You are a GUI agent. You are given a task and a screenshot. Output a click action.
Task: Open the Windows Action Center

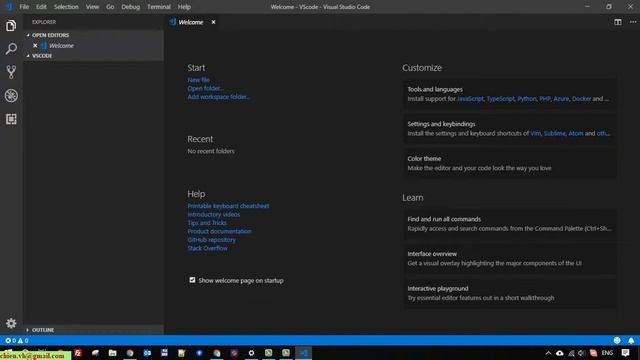point(625,353)
